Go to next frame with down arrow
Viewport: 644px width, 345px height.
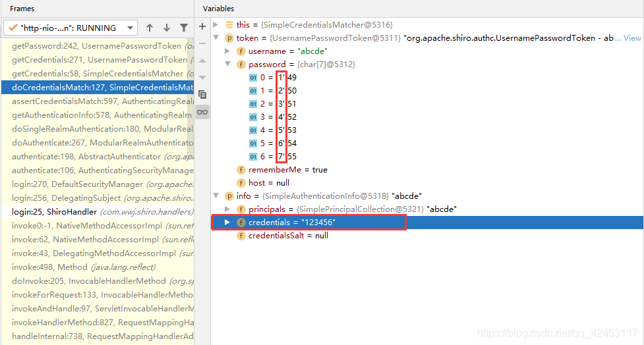pyautogui.click(x=167, y=28)
